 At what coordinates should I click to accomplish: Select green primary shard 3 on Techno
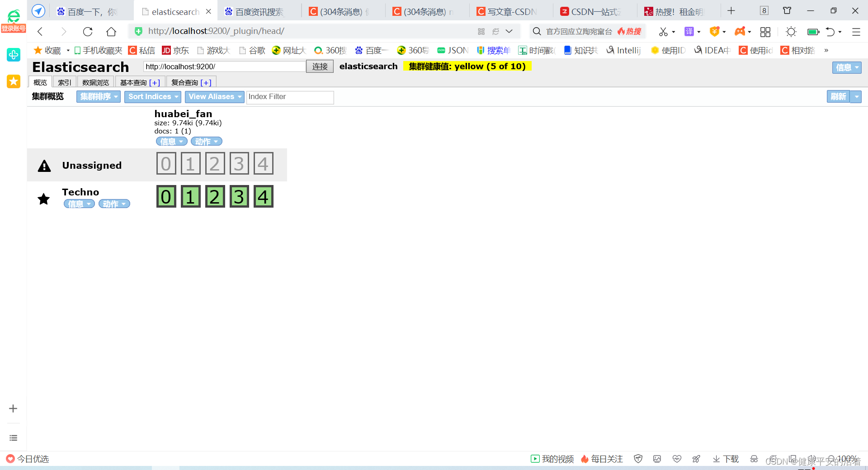pos(239,197)
